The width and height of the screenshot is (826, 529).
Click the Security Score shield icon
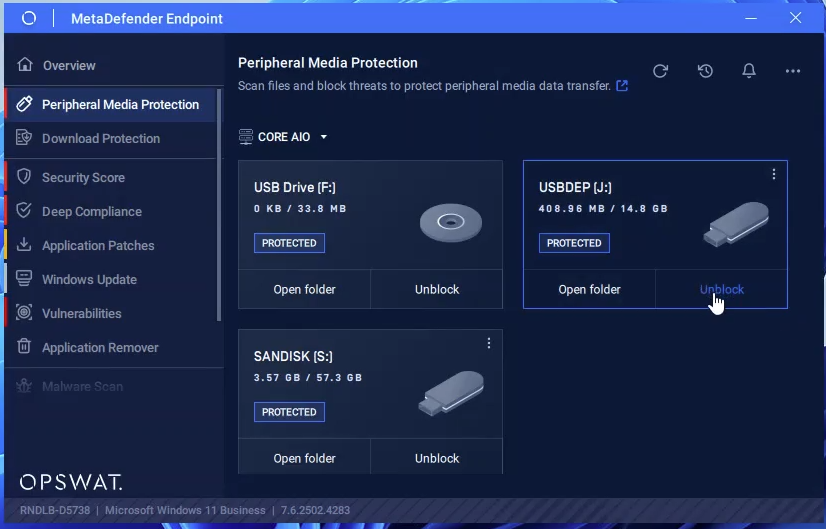24,177
